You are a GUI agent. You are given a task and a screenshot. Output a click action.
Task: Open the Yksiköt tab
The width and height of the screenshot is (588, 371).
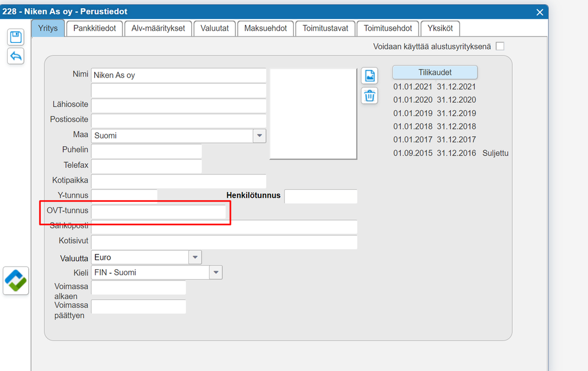click(x=440, y=28)
